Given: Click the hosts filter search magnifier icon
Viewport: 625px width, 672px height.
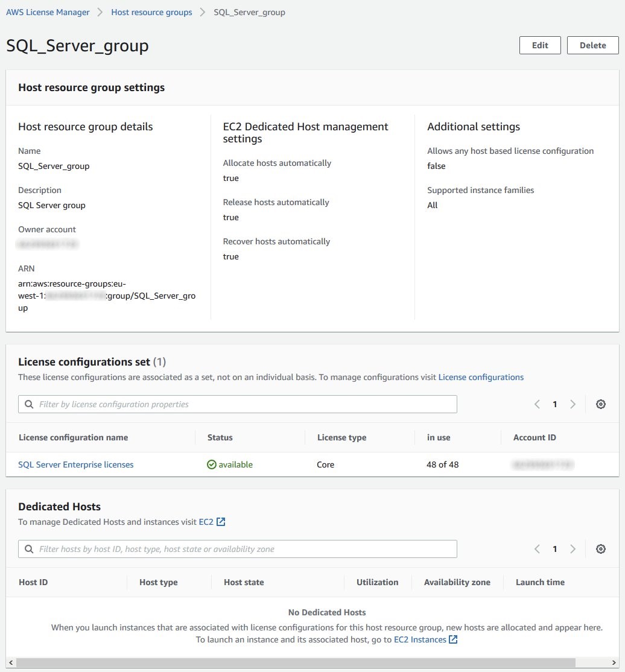Looking at the screenshot, I should coord(29,549).
